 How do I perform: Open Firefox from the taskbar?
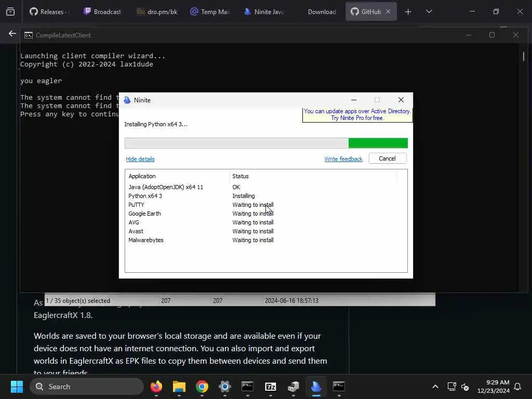[156, 387]
